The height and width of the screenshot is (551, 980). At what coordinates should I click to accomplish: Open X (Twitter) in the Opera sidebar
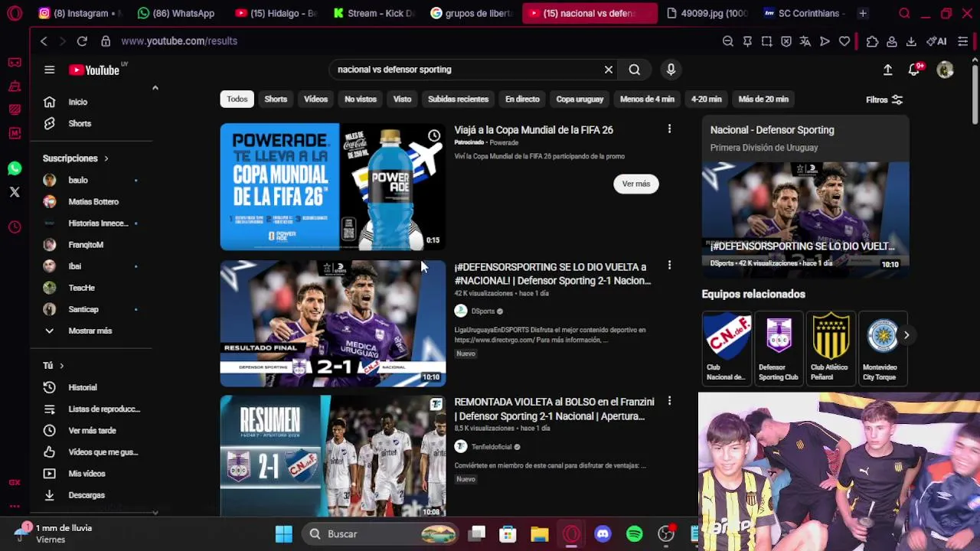(15, 192)
